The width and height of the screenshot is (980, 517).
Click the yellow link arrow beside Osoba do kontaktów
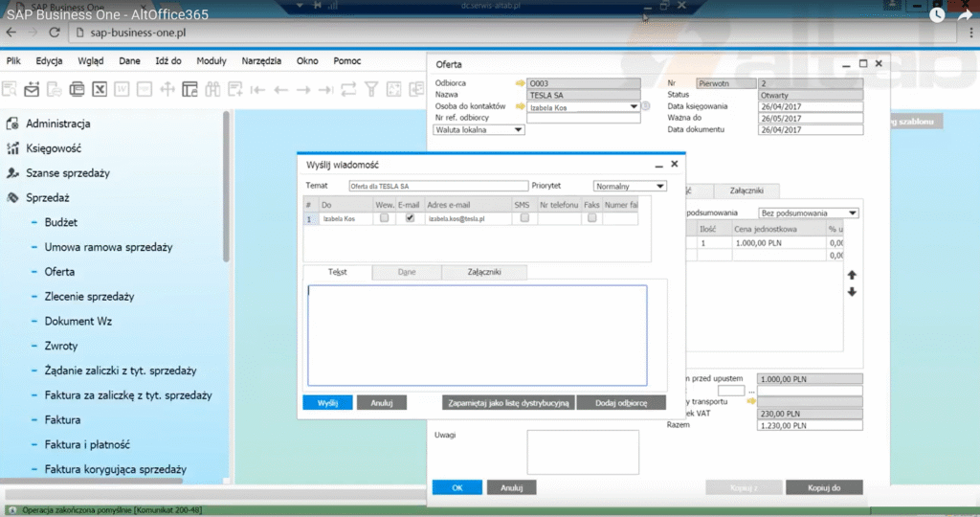point(520,107)
